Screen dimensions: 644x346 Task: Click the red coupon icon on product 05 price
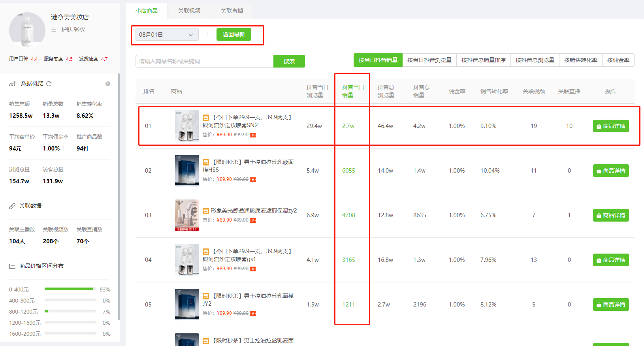coord(253,314)
